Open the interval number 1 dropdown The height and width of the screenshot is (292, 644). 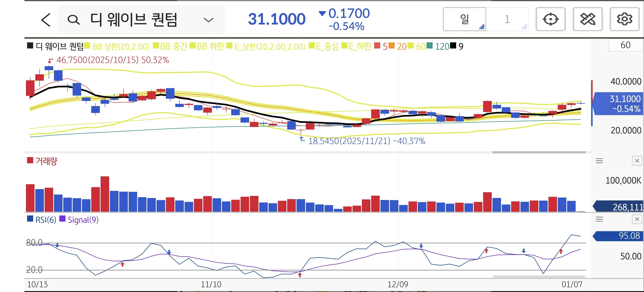507,19
